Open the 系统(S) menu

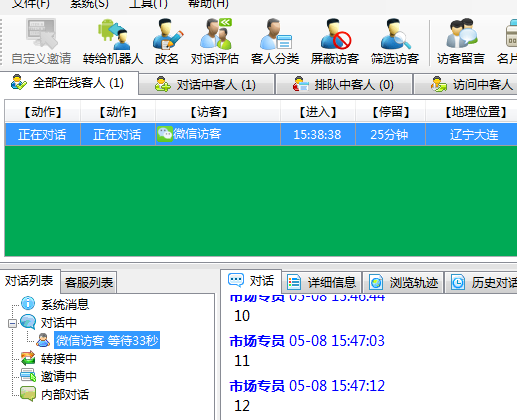[x=89, y=4]
